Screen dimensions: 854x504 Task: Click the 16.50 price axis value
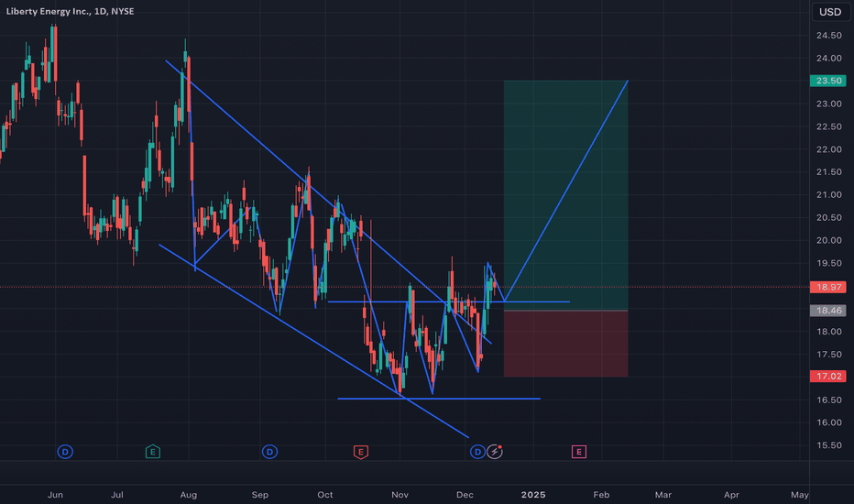coord(828,400)
